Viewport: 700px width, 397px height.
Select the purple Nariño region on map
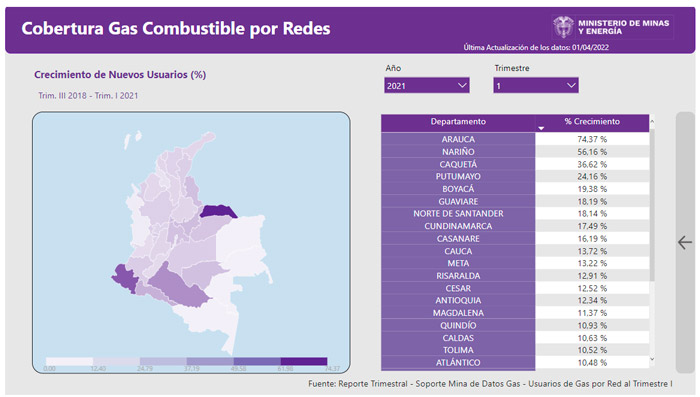125,278
